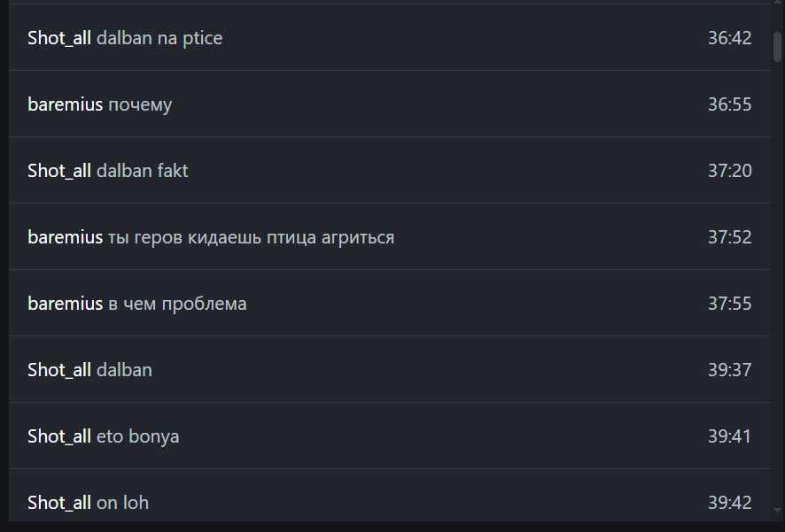Click the chat scrollbar thumb
This screenshot has width=785, height=532.
(x=777, y=46)
